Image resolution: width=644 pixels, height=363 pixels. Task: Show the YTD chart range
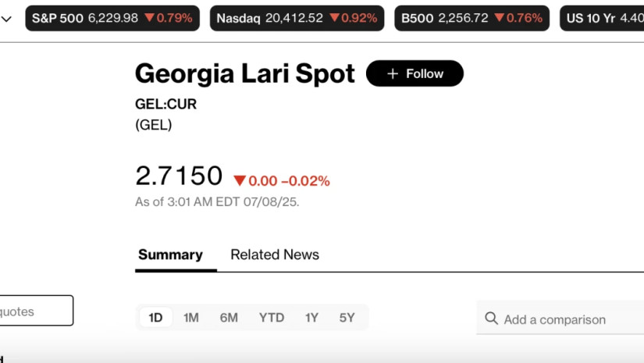pos(272,318)
